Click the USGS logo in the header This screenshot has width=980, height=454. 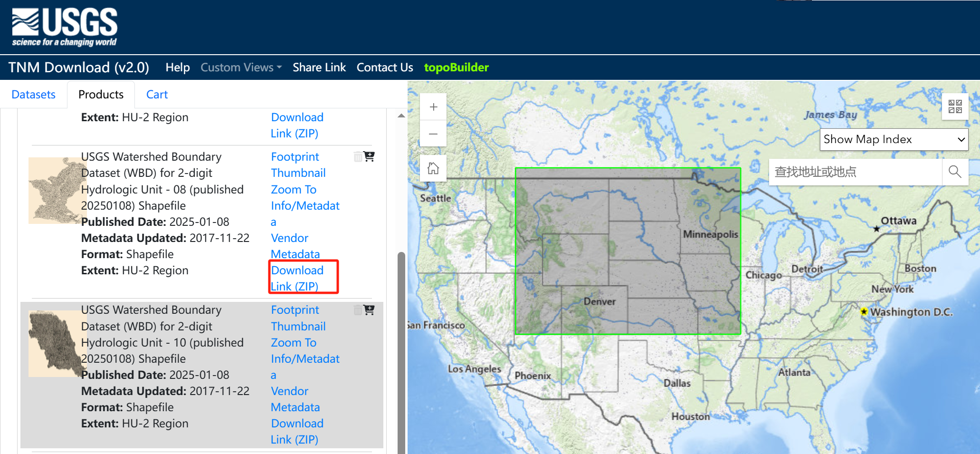[x=65, y=27]
